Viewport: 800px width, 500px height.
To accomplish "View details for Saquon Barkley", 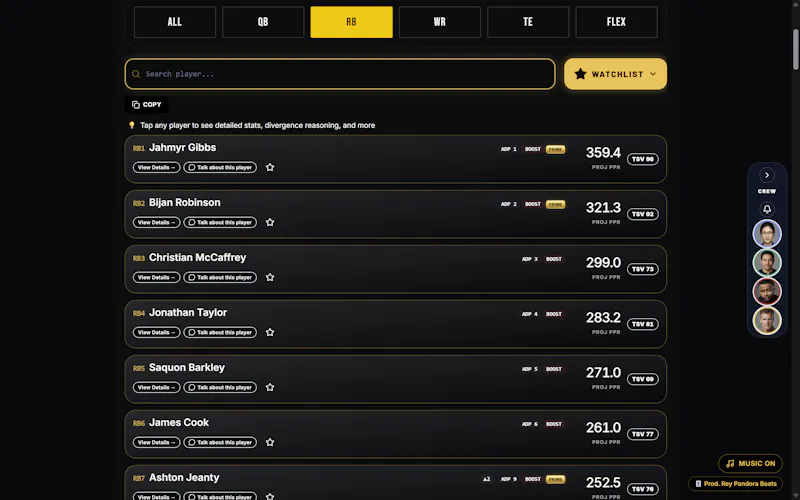I will click(x=156, y=388).
